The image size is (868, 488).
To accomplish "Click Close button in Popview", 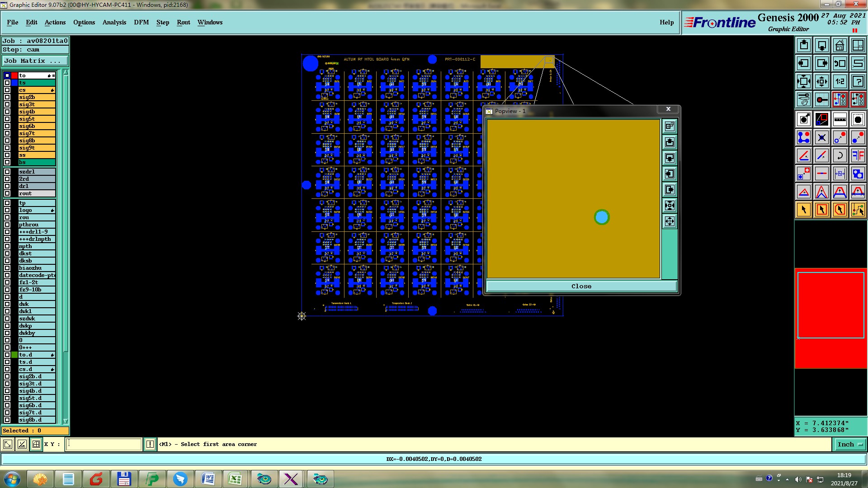I will tap(581, 286).
